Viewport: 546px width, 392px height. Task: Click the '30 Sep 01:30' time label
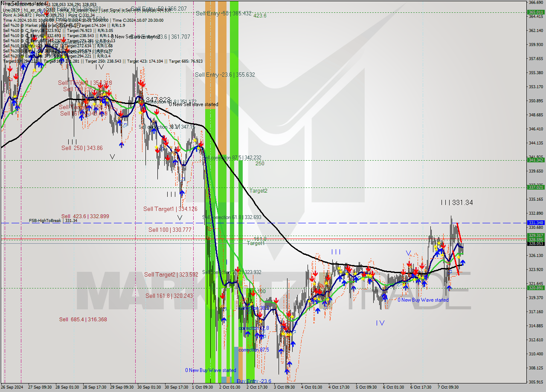(148, 387)
